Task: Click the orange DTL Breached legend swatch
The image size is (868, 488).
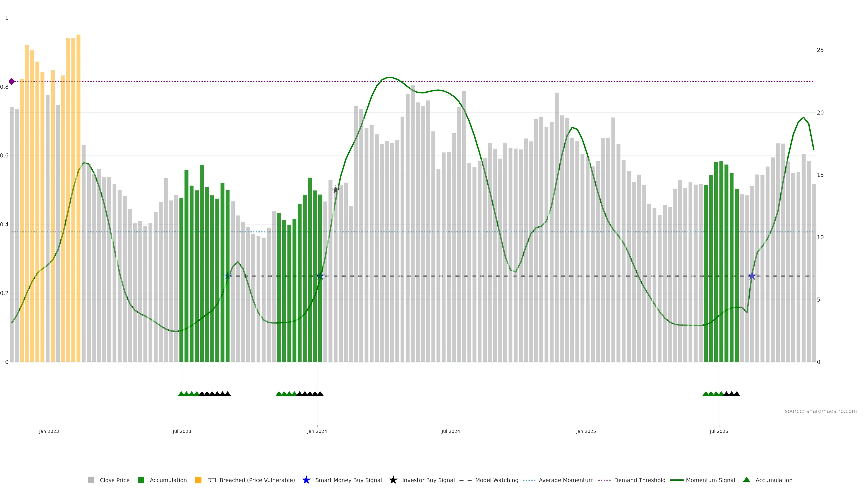Action: 198,480
